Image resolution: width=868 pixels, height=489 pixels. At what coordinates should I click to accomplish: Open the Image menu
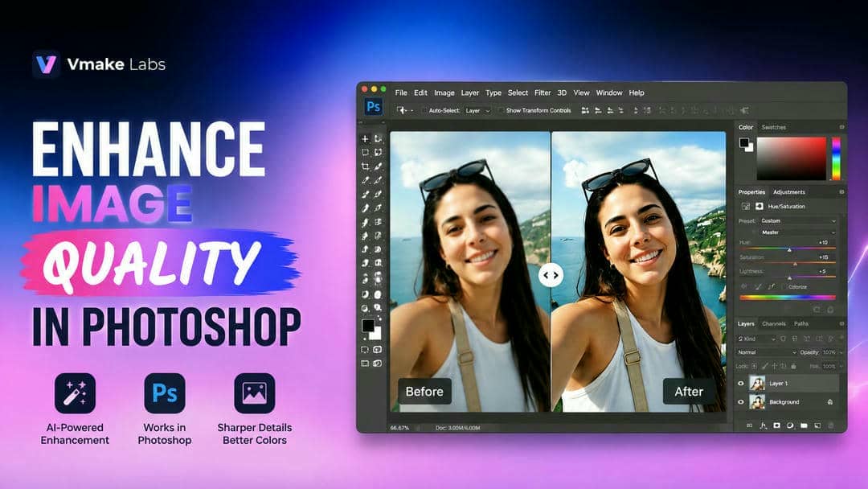[x=444, y=93]
